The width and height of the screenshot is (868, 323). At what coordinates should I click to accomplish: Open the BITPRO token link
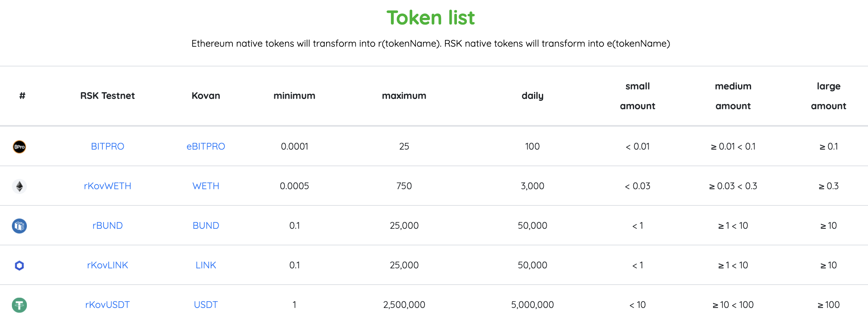(x=108, y=146)
